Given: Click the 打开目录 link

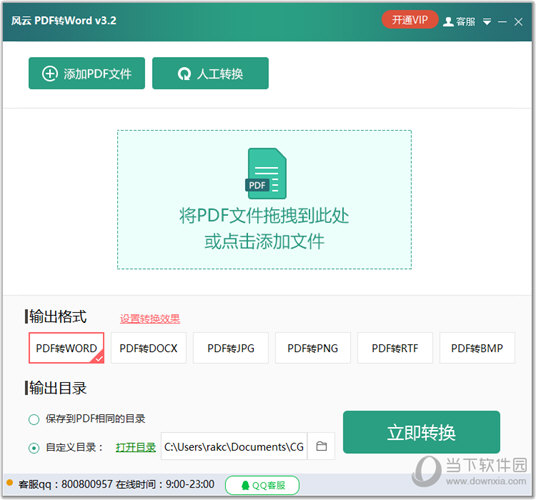Looking at the screenshot, I should coord(136,447).
